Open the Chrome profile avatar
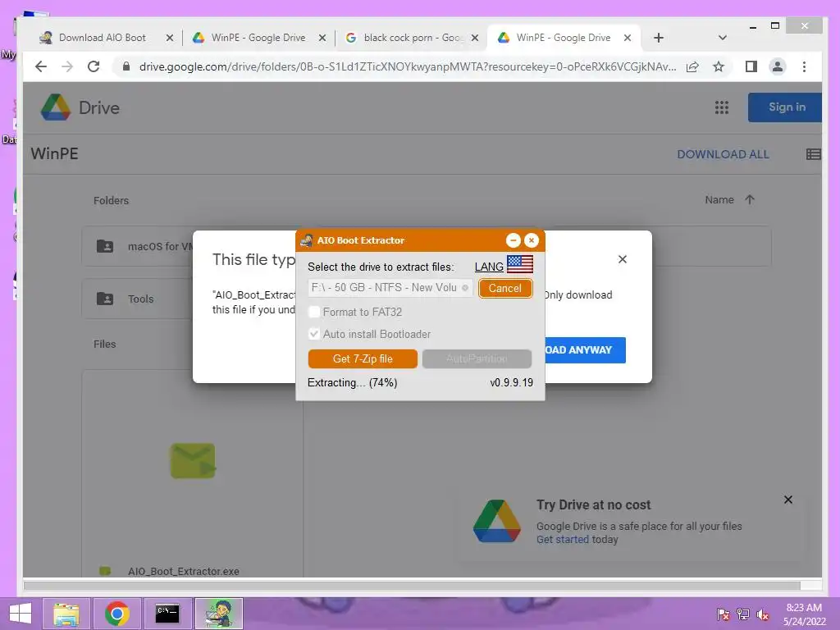Screen dimensions: 840x630 778,66
